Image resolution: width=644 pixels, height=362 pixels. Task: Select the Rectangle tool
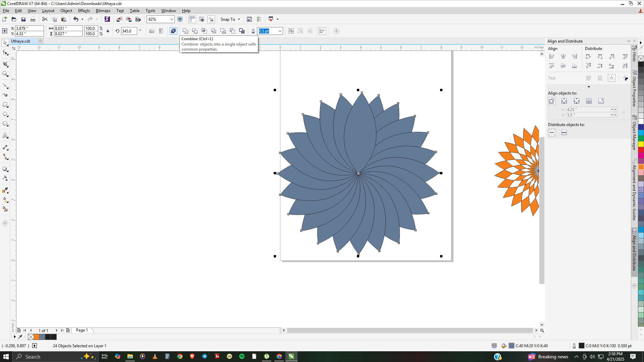(x=5, y=105)
